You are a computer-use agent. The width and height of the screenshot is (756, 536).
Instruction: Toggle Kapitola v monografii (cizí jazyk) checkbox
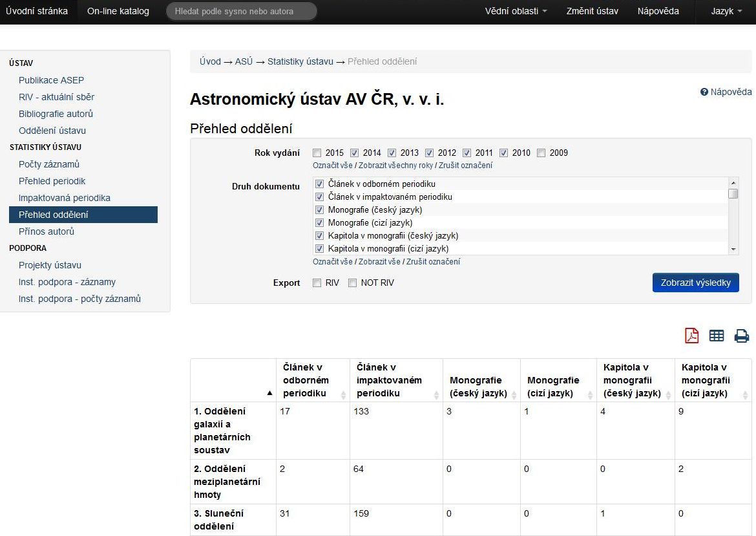(x=319, y=249)
